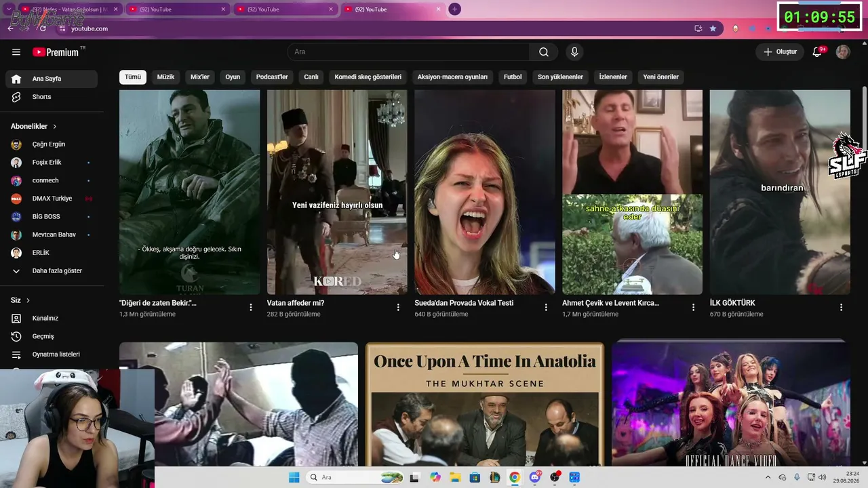Open the account avatar menu

[843, 52]
